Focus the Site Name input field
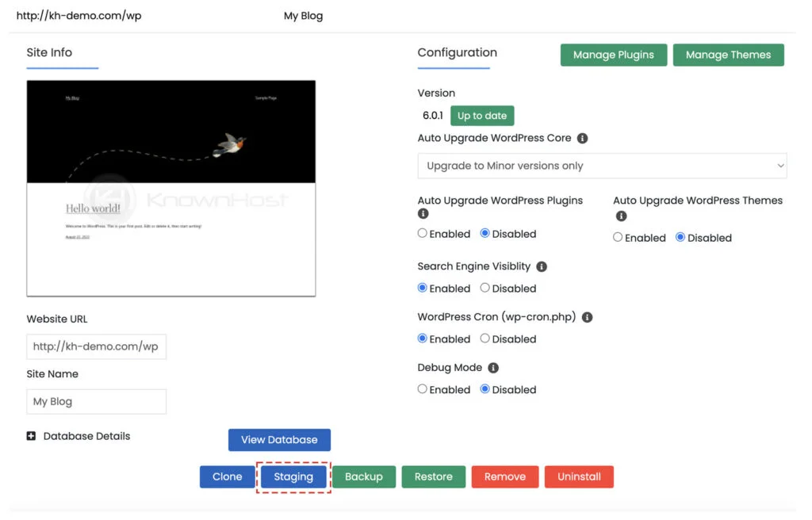Image resolution: width=812 pixels, height=520 pixels. point(96,401)
